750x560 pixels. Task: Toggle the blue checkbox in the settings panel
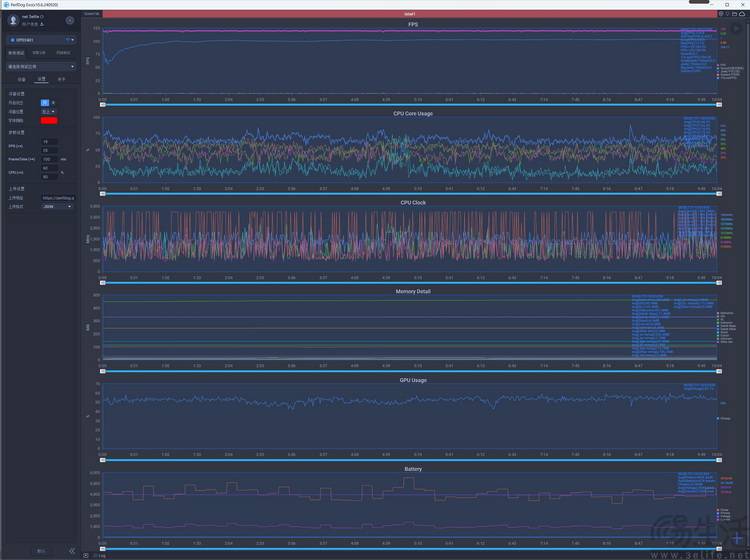click(44, 102)
